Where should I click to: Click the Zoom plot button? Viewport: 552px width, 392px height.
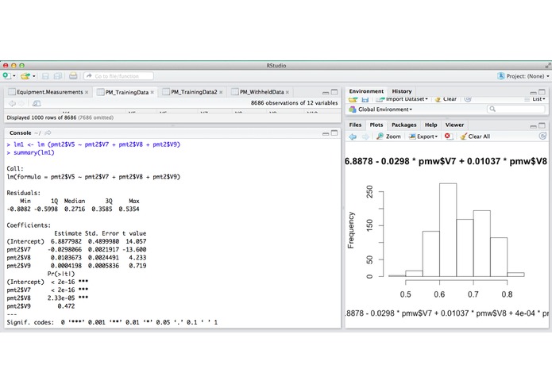(388, 136)
